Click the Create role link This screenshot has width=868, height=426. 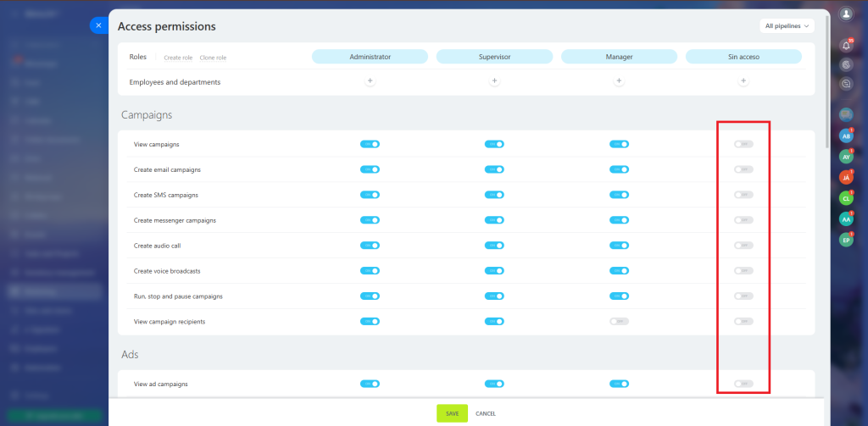pos(178,58)
